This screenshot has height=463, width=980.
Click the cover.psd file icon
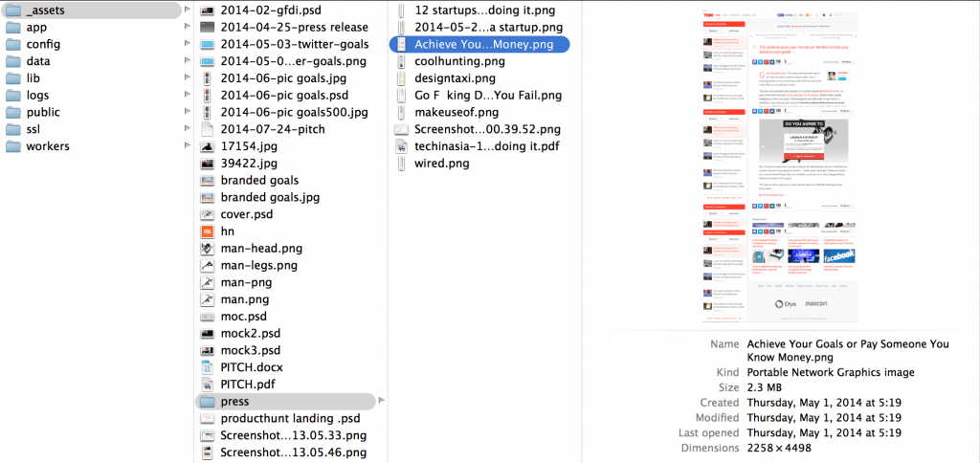[207, 214]
